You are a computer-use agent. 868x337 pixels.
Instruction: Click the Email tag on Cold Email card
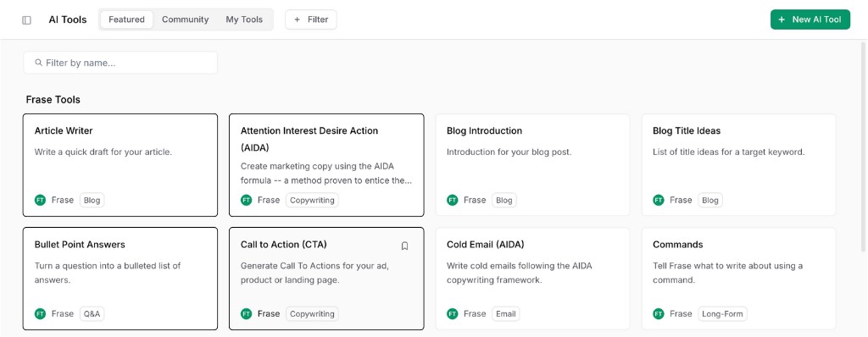point(505,314)
